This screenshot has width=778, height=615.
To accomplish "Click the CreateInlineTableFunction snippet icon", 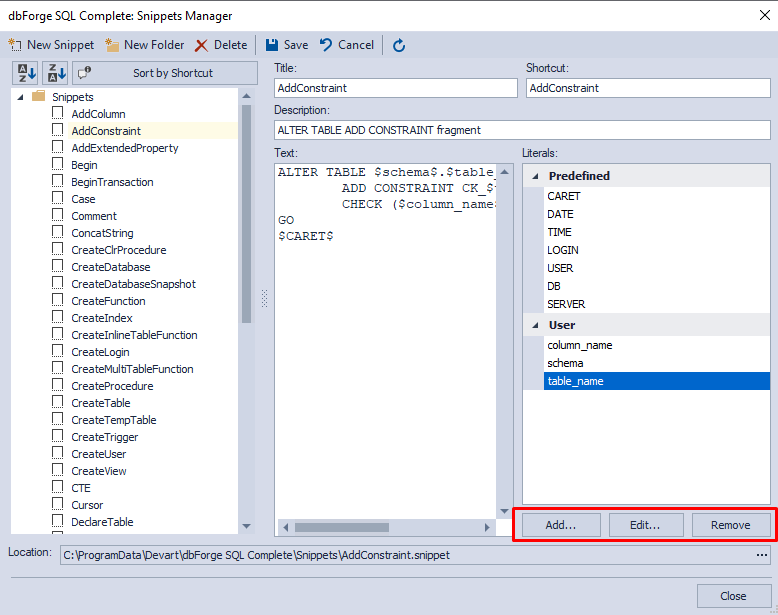I will (58, 334).
